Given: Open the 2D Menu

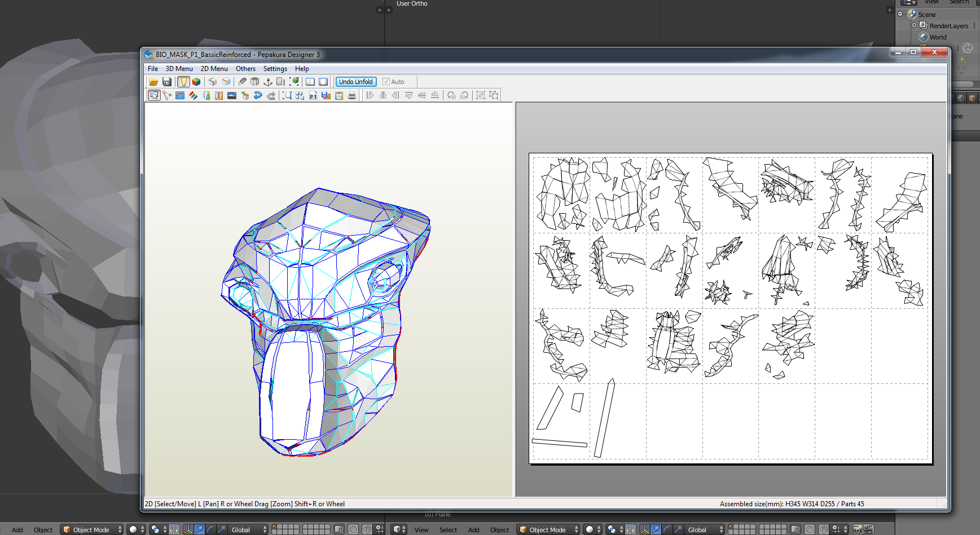Looking at the screenshot, I should (x=214, y=69).
